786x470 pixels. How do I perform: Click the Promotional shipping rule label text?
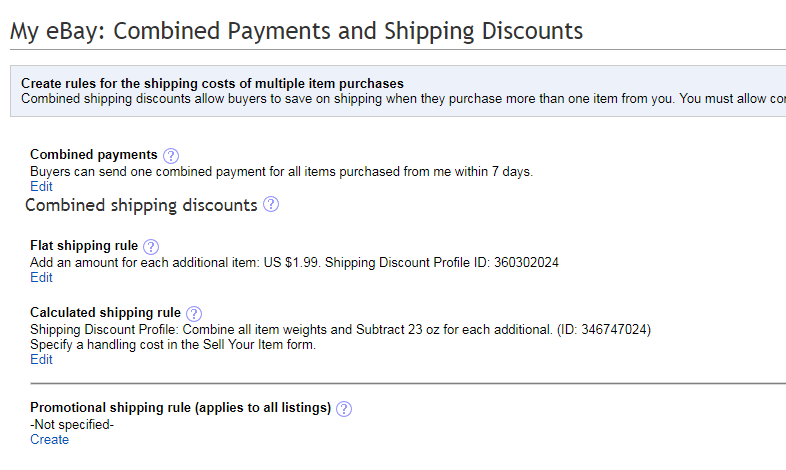180,408
